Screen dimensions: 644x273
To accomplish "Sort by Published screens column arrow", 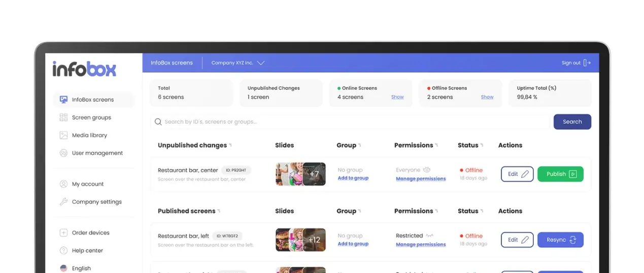I will pyautogui.click(x=219, y=211).
